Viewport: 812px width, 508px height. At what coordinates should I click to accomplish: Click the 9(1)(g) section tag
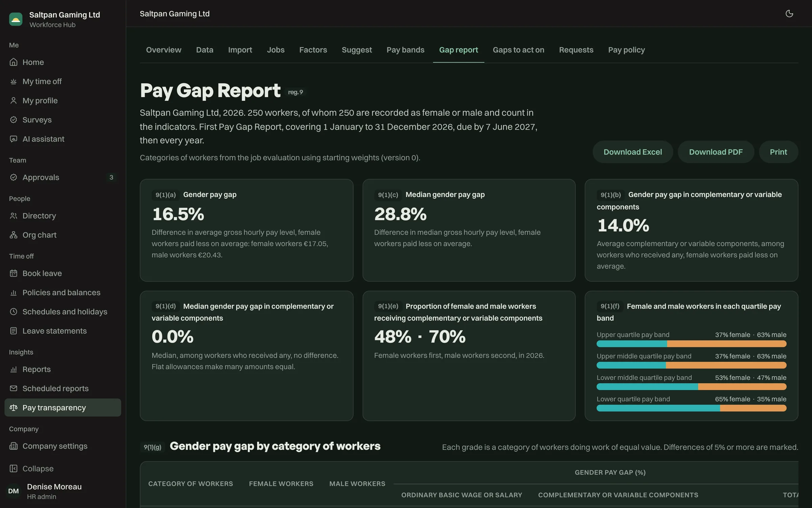(x=153, y=447)
